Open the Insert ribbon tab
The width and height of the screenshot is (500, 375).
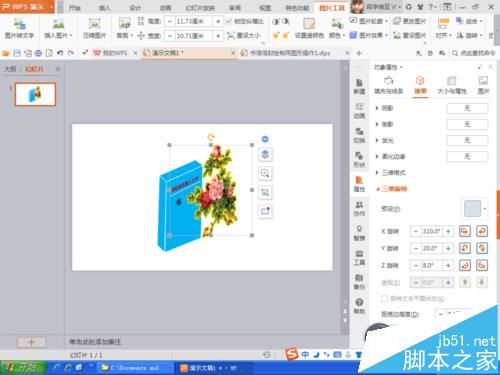(x=105, y=8)
